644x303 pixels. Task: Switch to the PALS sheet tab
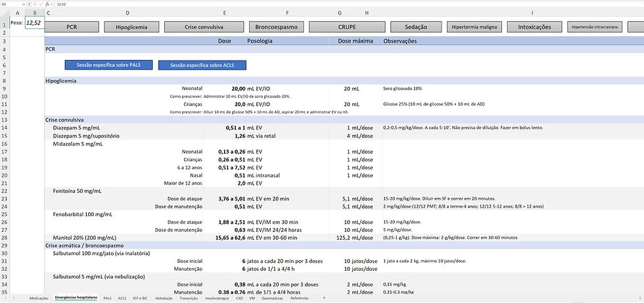pos(107,298)
